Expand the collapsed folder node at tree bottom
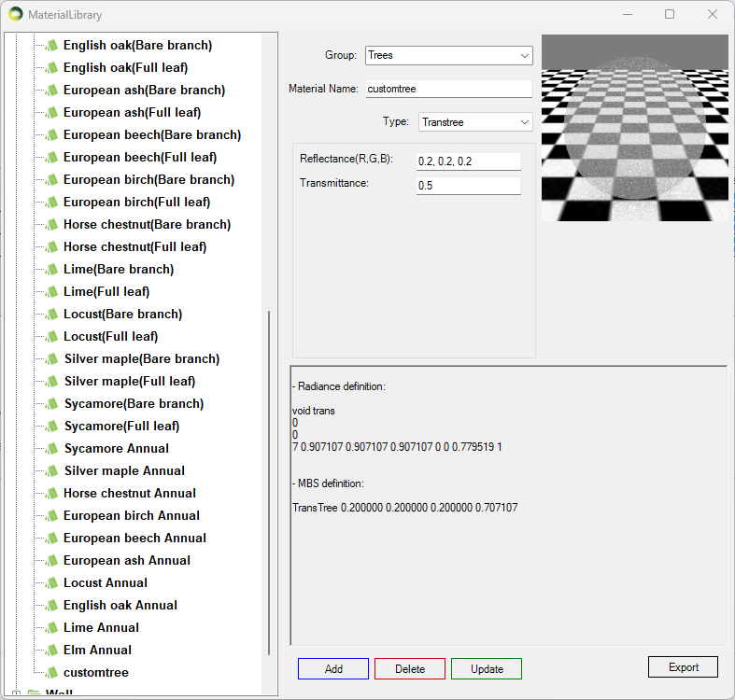Viewport: 735px width, 700px height. pyautogui.click(x=16, y=693)
